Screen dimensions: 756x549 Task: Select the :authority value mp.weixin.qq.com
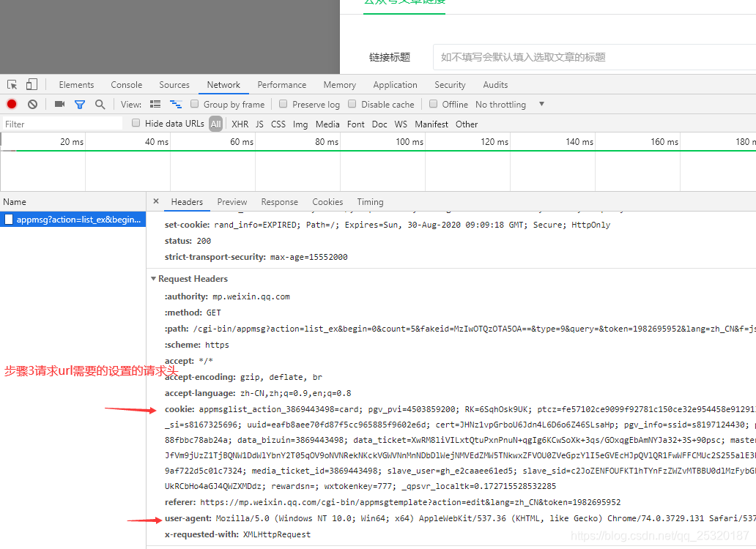251,296
